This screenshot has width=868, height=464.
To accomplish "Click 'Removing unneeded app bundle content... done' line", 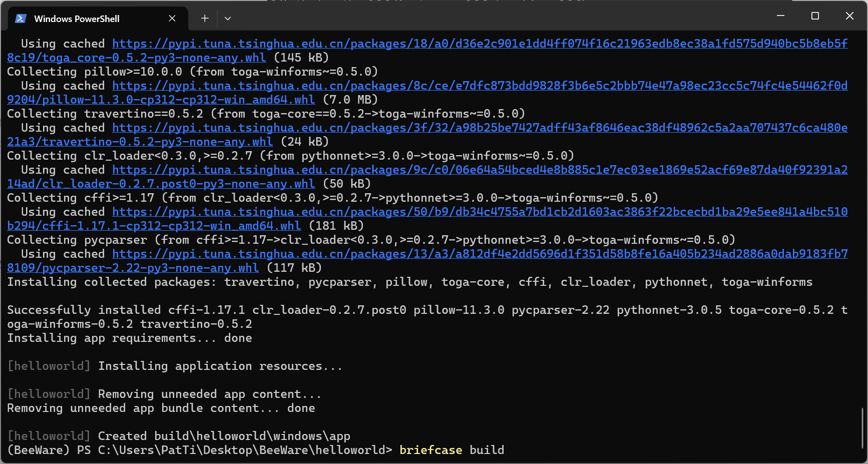I will pos(161,408).
